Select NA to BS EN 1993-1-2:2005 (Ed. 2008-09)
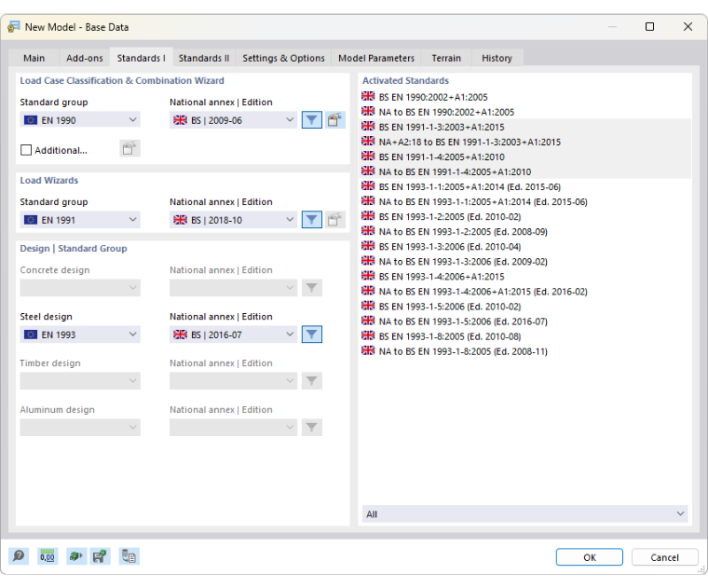This screenshot has height=588, width=708. click(525, 231)
